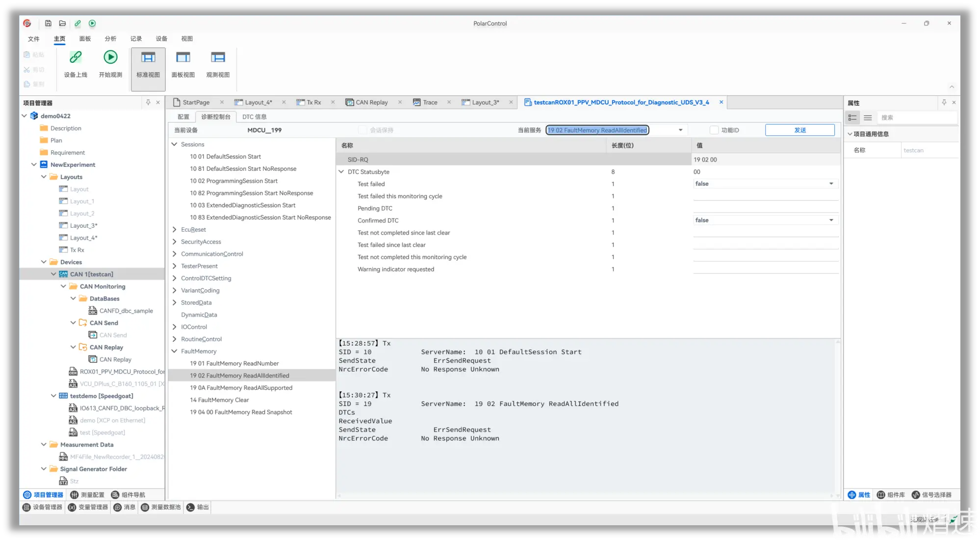Image resolution: width=980 pixels, height=541 pixels.
Task: Switch properties panel to list view
Action: (x=868, y=118)
